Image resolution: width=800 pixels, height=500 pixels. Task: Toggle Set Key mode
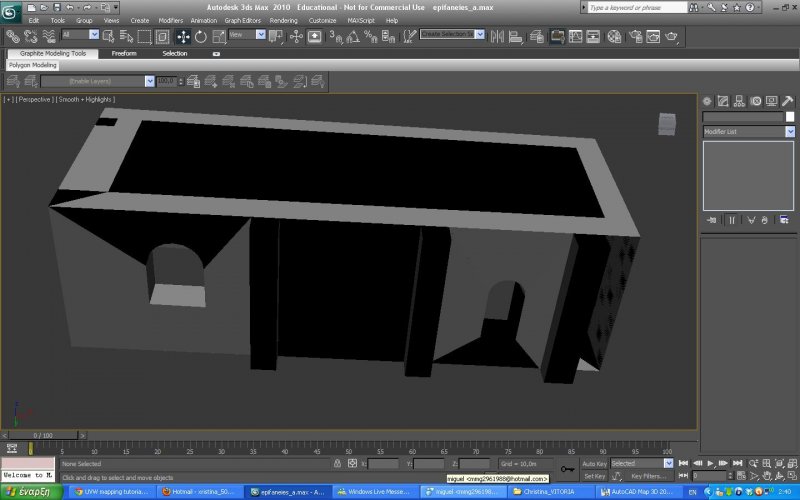594,476
